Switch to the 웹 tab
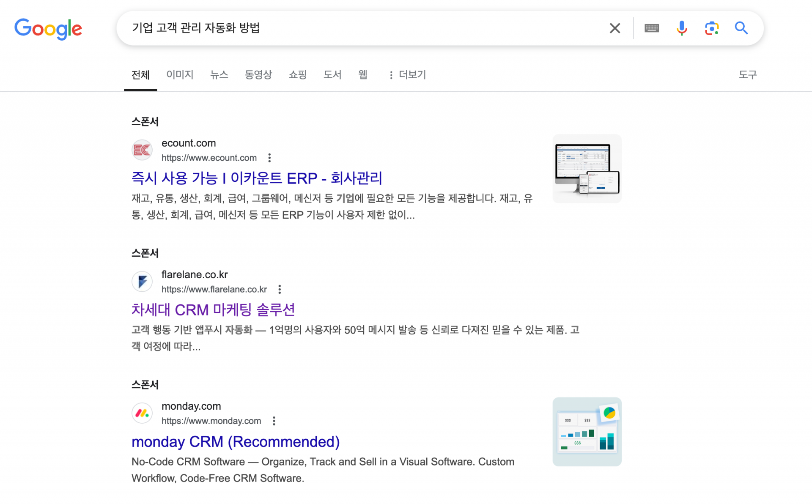The image size is (812, 504). point(363,75)
